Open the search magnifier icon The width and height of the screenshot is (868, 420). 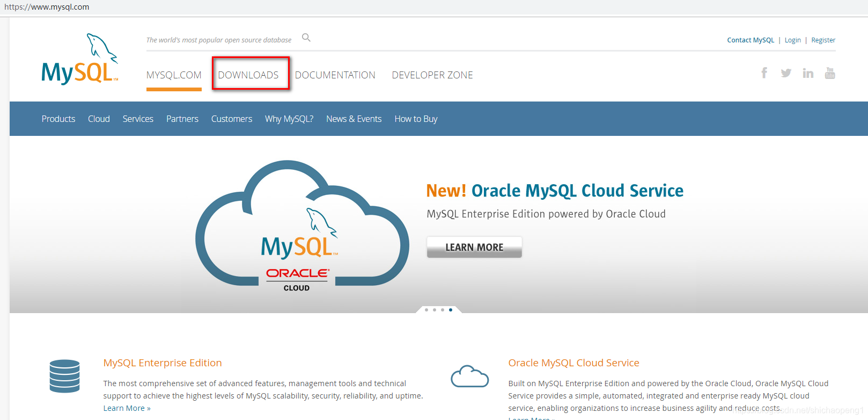tap(306, 38)
